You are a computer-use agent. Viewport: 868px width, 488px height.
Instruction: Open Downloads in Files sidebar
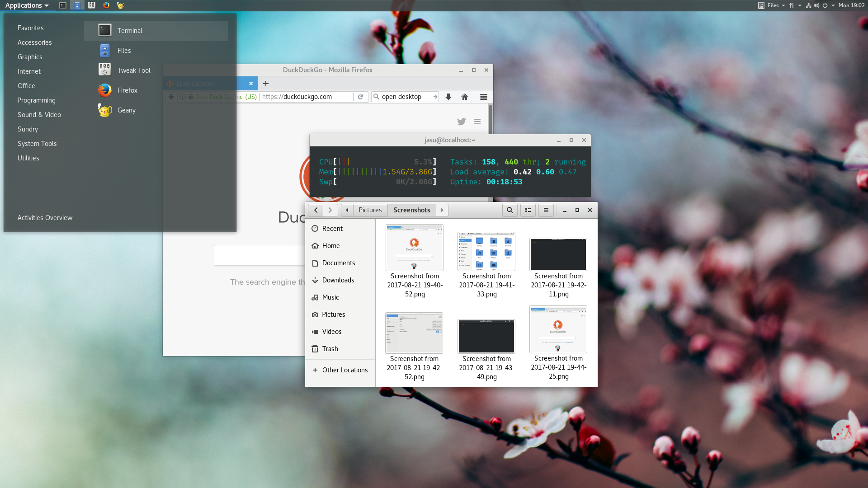[340, 280]
